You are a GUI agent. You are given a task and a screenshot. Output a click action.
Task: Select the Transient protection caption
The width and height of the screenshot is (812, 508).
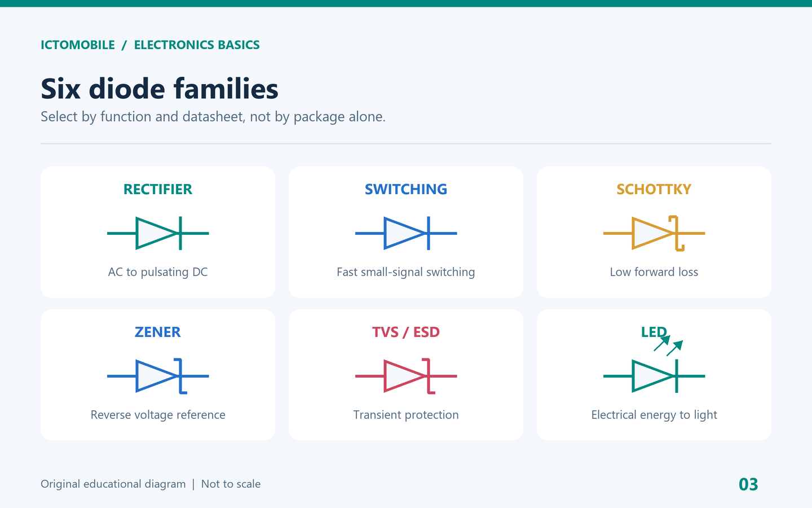tap(406, 415)
